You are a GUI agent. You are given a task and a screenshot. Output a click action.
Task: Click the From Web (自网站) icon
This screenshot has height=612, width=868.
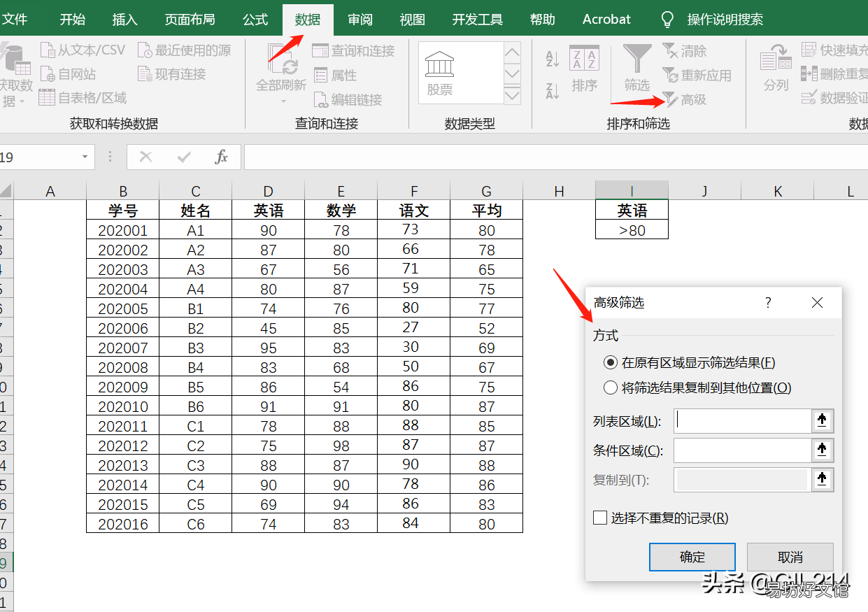(x=48, y=74)
